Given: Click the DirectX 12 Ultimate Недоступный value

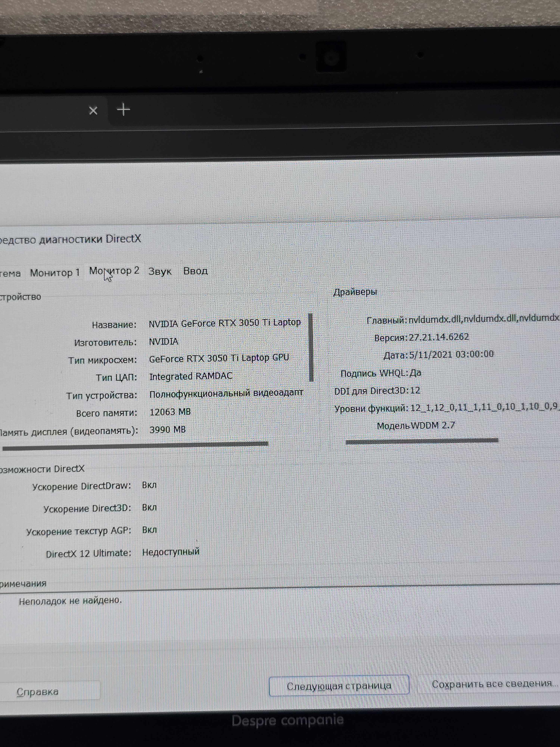Looking at the screenshot, I should click(x=170, y=552).
